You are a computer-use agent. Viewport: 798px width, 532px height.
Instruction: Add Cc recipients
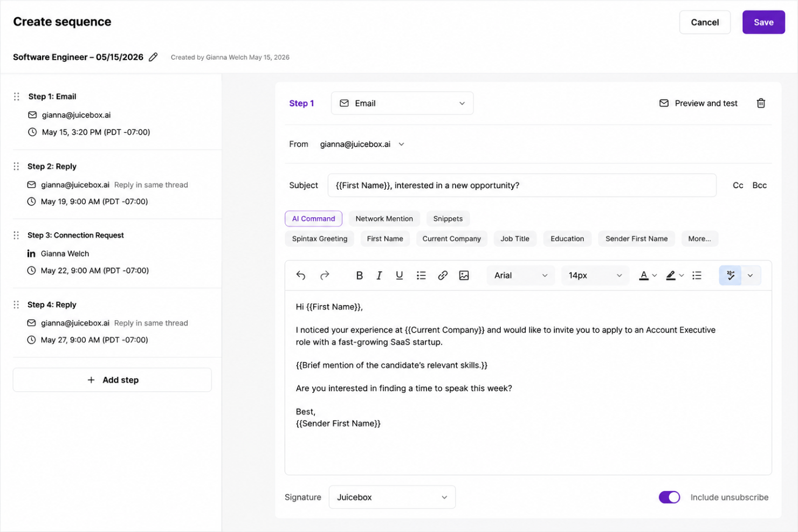tap(738, 185)
